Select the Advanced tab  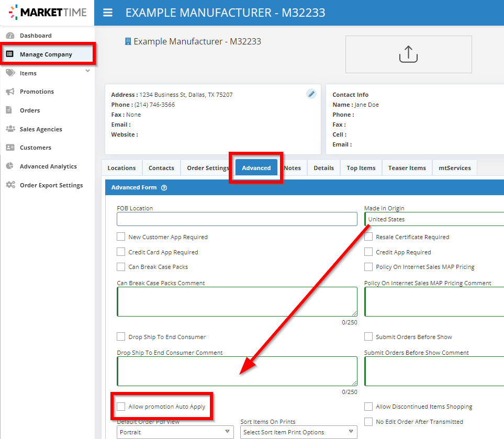click(256, 168)
